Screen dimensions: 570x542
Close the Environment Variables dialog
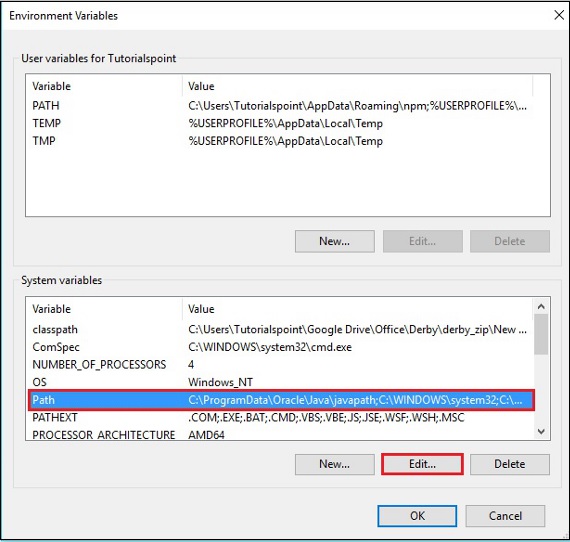pos(559,15)
